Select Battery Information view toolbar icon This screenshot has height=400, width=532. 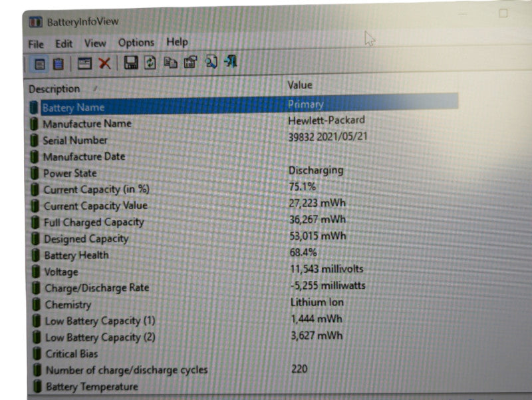tap(39, 64)
